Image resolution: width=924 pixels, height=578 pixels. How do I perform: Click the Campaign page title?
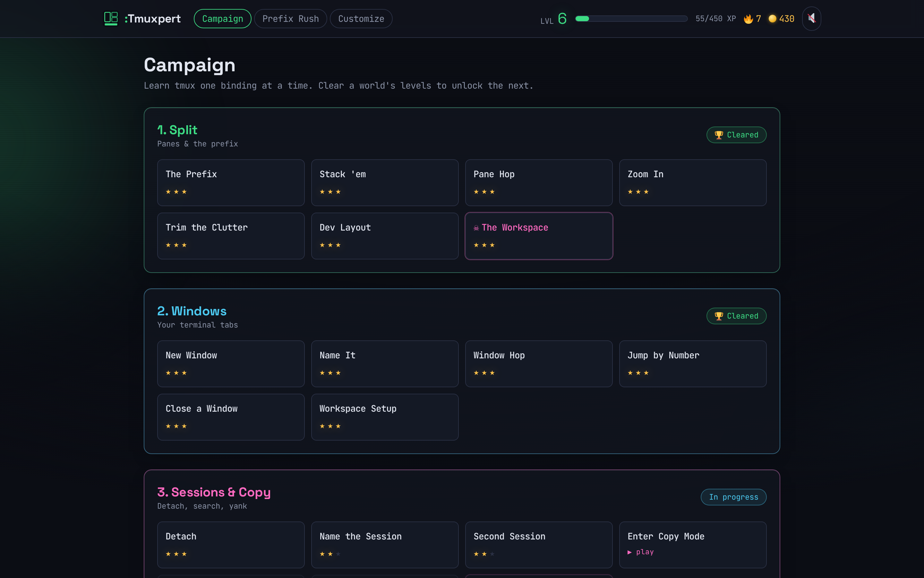tap(189, 65)
